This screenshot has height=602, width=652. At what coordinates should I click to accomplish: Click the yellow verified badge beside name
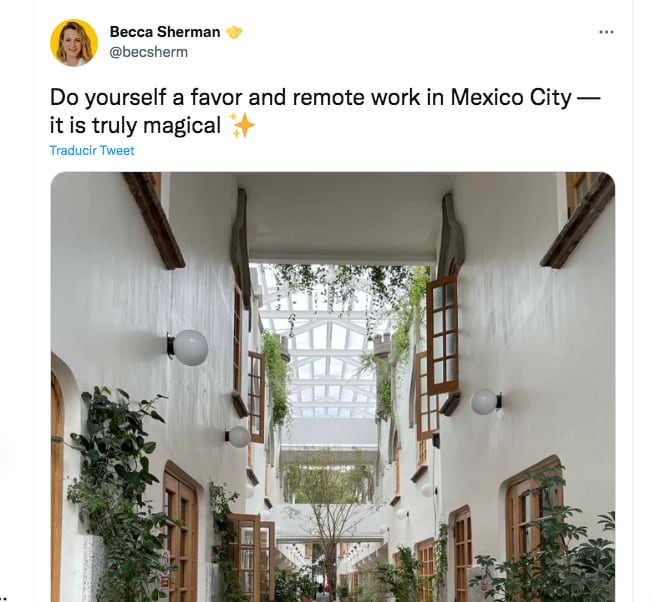pyautogui.click(x=234, y=32)
